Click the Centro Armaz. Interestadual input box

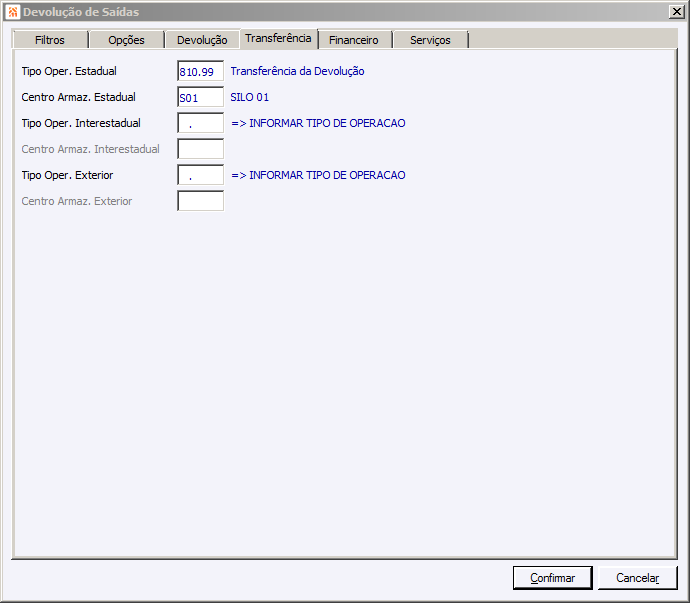pos(201,149)
